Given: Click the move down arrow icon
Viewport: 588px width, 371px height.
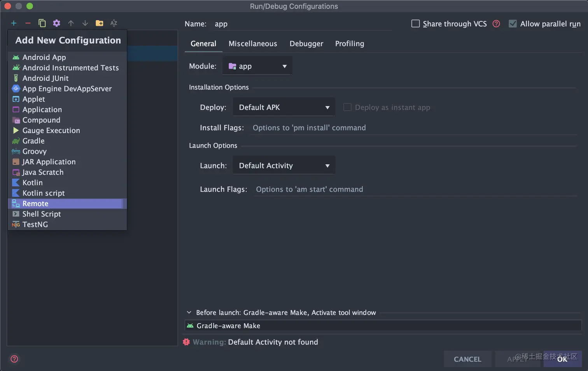Looking at the screenshot, I should pos(85,23).
